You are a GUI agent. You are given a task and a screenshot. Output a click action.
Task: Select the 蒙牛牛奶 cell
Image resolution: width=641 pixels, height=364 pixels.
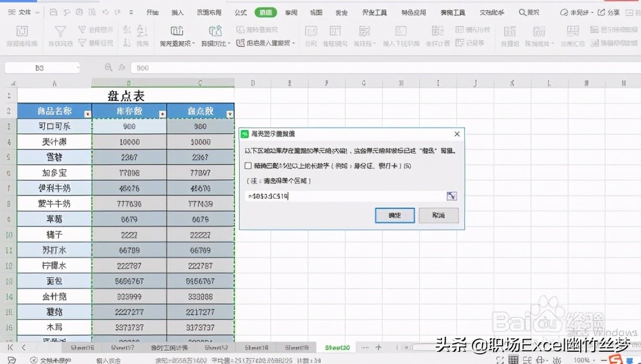(54, 203)
